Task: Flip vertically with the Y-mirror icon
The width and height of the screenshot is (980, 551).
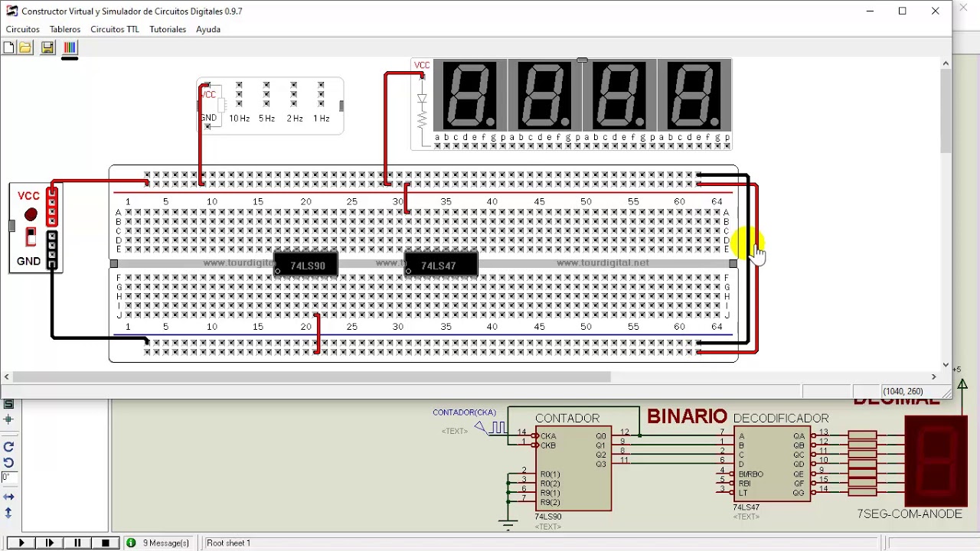Action: click(8, 514)
